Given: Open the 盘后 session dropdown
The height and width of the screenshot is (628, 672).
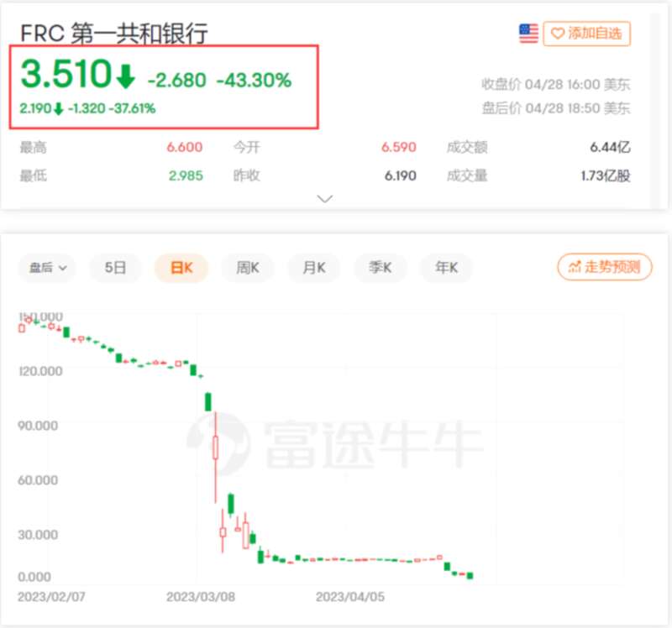Looking at the screenshot, I should pyautogui.click(x=47, y=268).
